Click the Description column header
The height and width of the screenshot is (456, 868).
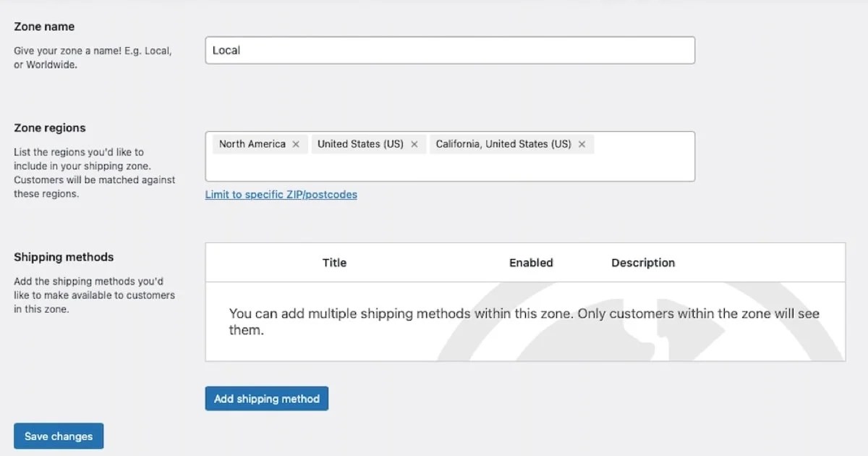pos(643,263)
